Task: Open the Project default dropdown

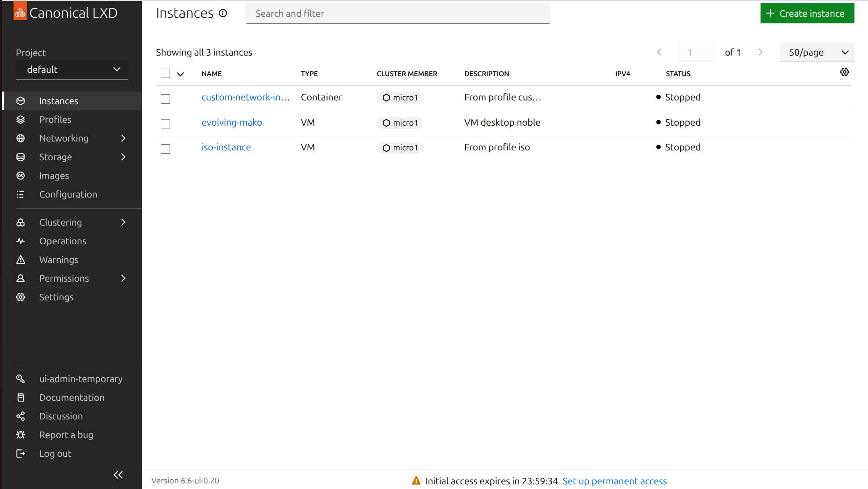Action: [72, 70]
